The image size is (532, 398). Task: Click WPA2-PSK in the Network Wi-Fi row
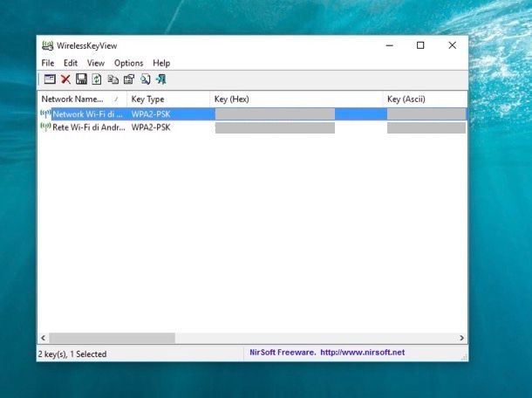click(151, 114)
